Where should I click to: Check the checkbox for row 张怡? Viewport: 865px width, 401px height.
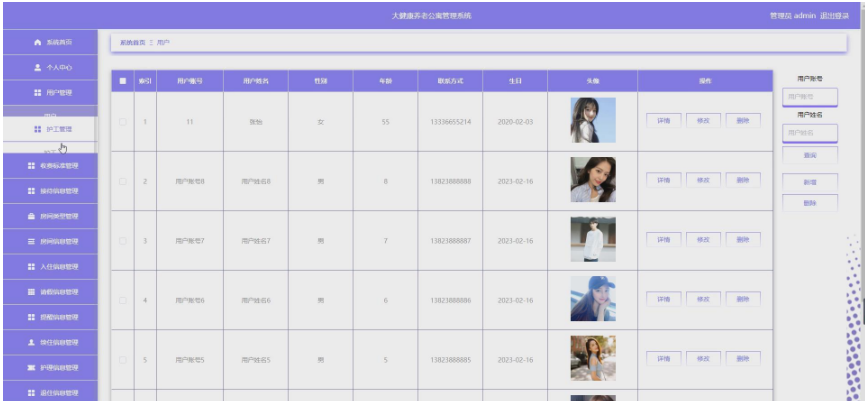(x=122, y=122)
